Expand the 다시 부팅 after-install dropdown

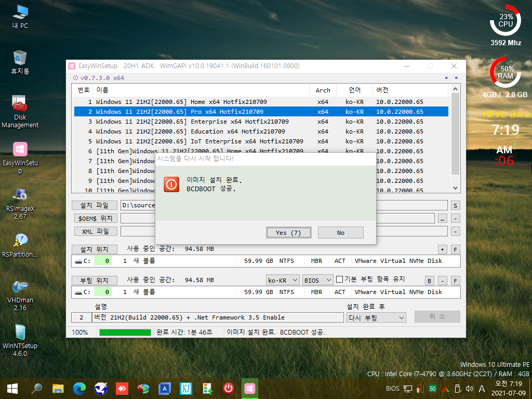click(x=376, y=318)
